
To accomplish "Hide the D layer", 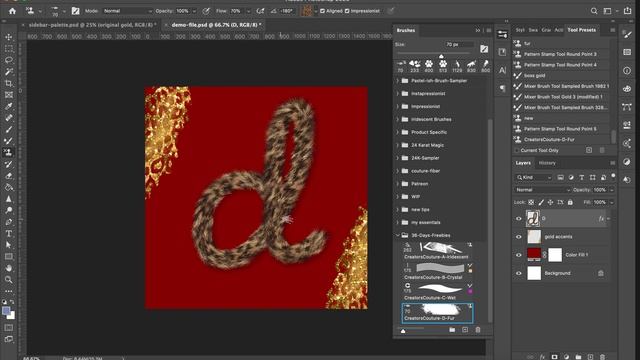I will click(x=519, y=219).
